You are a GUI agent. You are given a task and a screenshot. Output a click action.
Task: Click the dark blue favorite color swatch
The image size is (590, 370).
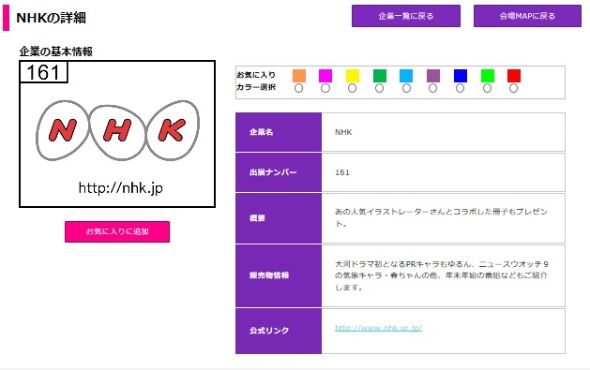pos(461,76)
